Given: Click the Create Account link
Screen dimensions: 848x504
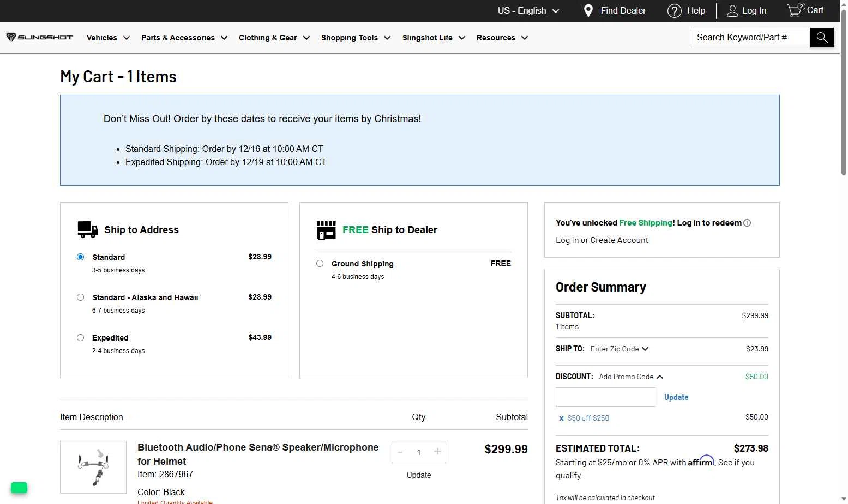Looking at the screenshot, I should (x=619, y=240).
